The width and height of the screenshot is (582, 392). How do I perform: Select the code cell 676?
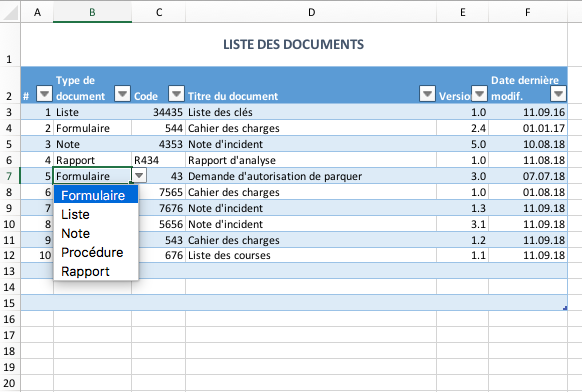pyautogui.click(x=162, y=255)
